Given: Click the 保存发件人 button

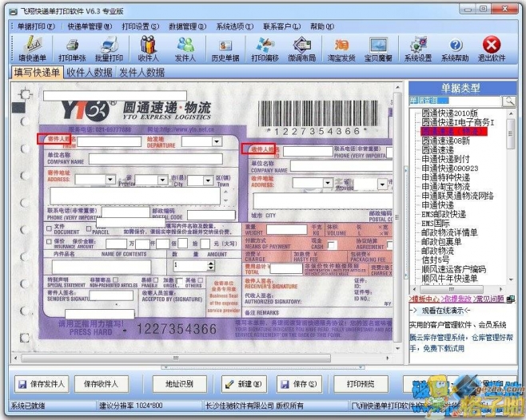Looking at the screenshot, I should click(42, 384).
